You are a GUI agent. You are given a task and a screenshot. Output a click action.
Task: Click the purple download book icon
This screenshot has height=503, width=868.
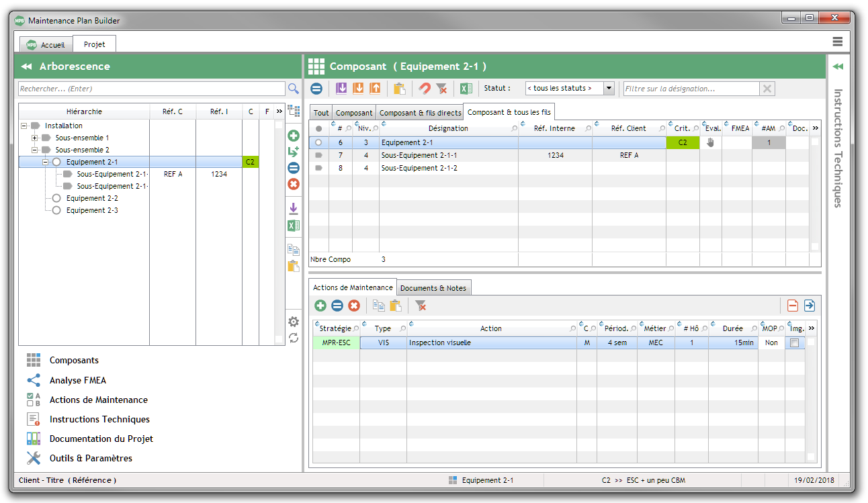[341, 88]
